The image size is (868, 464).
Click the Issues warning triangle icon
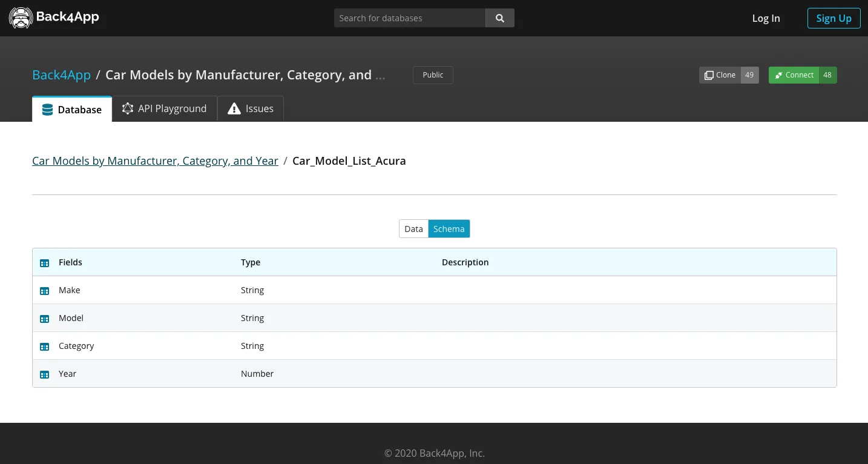click(234, 109)
